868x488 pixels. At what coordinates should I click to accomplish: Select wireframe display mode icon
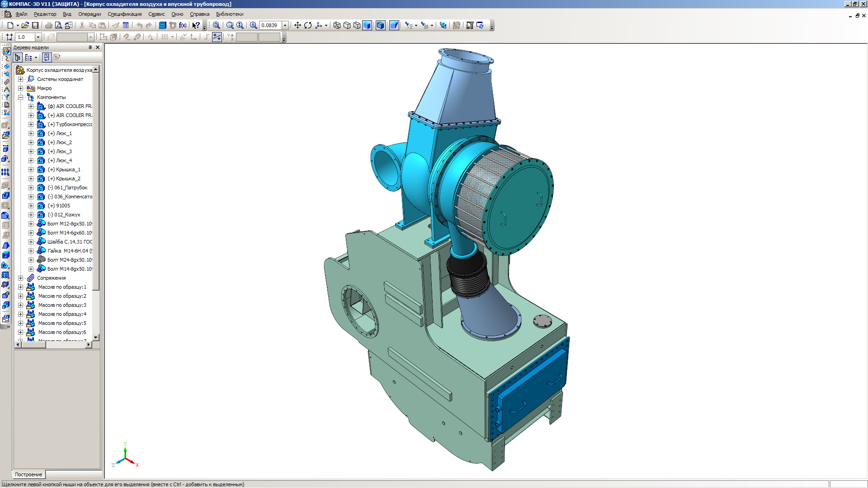(x=337, y=25)
